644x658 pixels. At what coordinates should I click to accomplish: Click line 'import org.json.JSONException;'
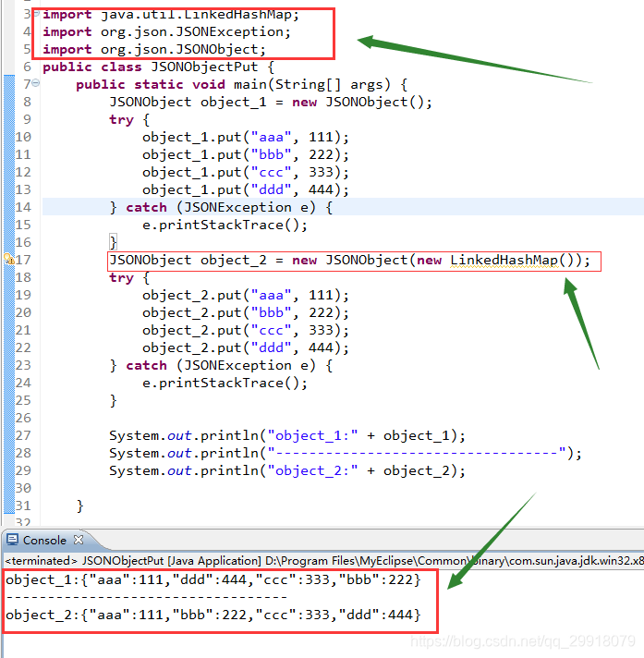(166, 32)
